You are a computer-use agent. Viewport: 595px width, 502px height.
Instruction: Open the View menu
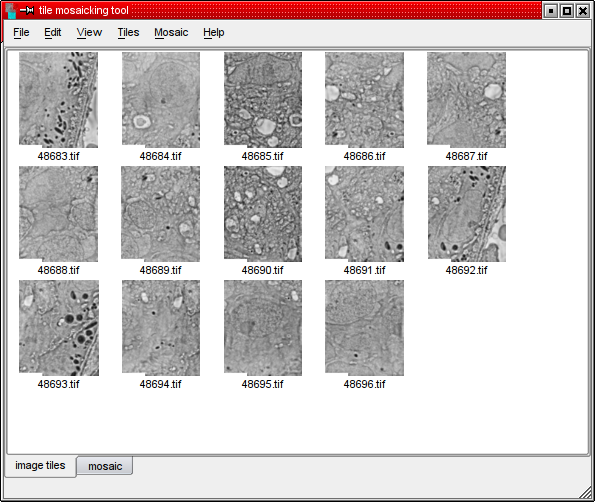[89, 33]
